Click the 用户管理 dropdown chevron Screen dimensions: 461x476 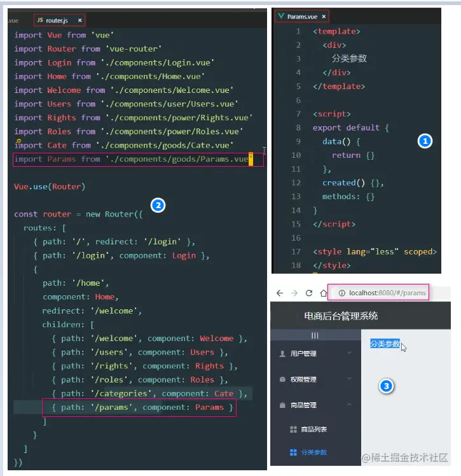point(349,353)
